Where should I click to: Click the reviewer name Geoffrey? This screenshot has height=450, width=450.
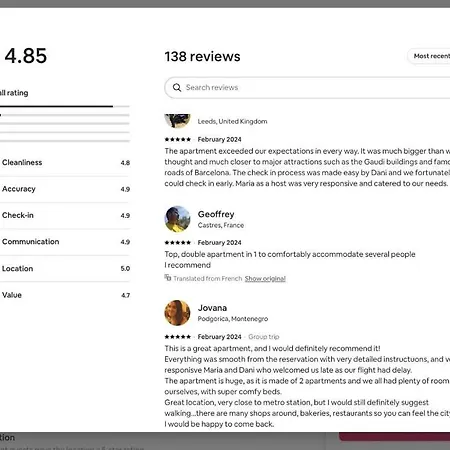[x=216, y=214]
